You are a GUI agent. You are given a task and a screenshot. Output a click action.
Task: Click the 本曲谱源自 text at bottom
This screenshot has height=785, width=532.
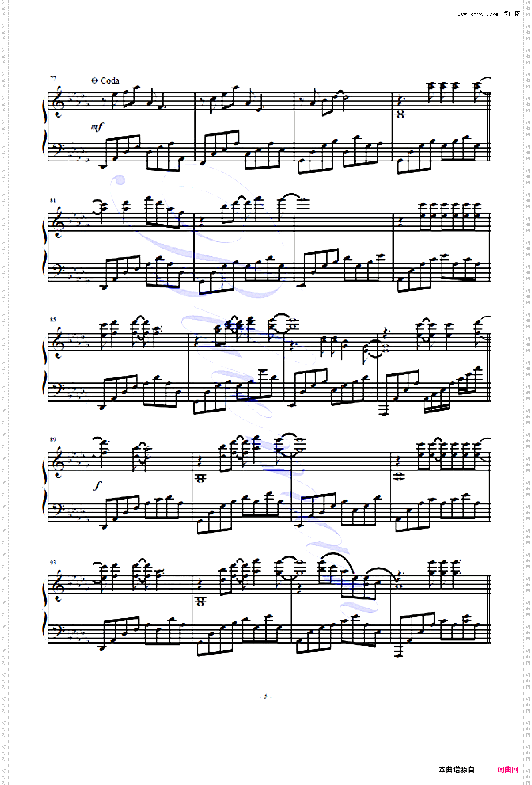(x=456, y=769)
